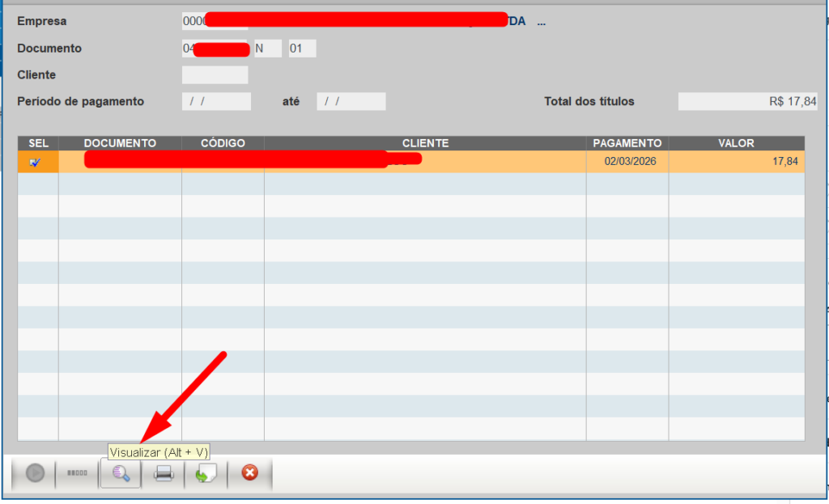The height and width of the screenshot is (504, 829).
Task: Click the red X cancel icon
Action: pos(249,474)
